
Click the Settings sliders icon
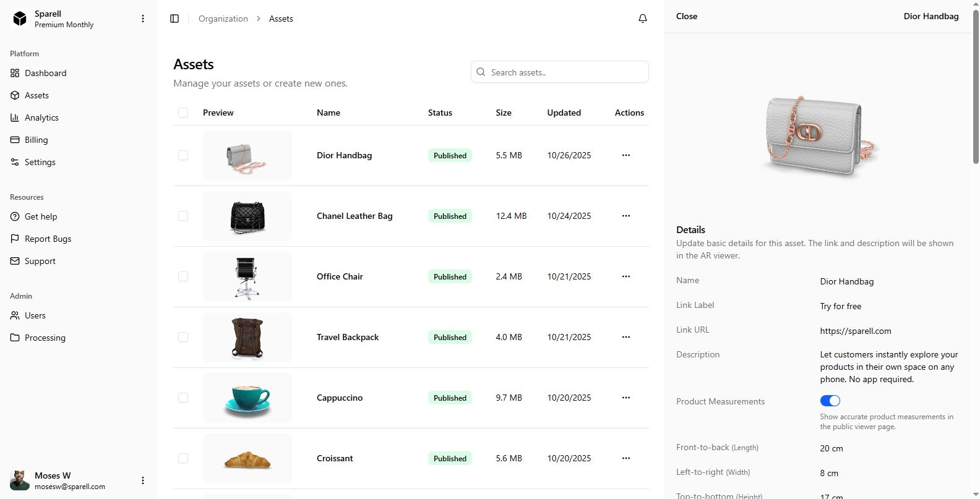pyautogui.click(x=15, y=162)
